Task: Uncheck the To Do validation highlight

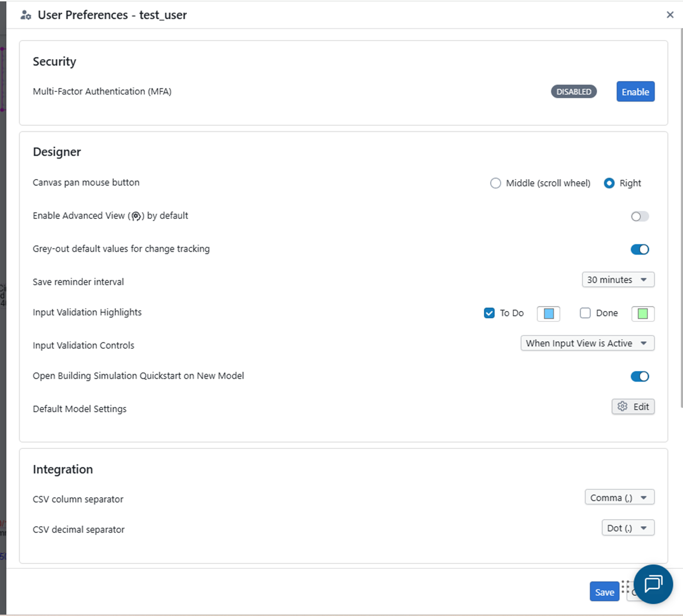Action: [489, 313]
